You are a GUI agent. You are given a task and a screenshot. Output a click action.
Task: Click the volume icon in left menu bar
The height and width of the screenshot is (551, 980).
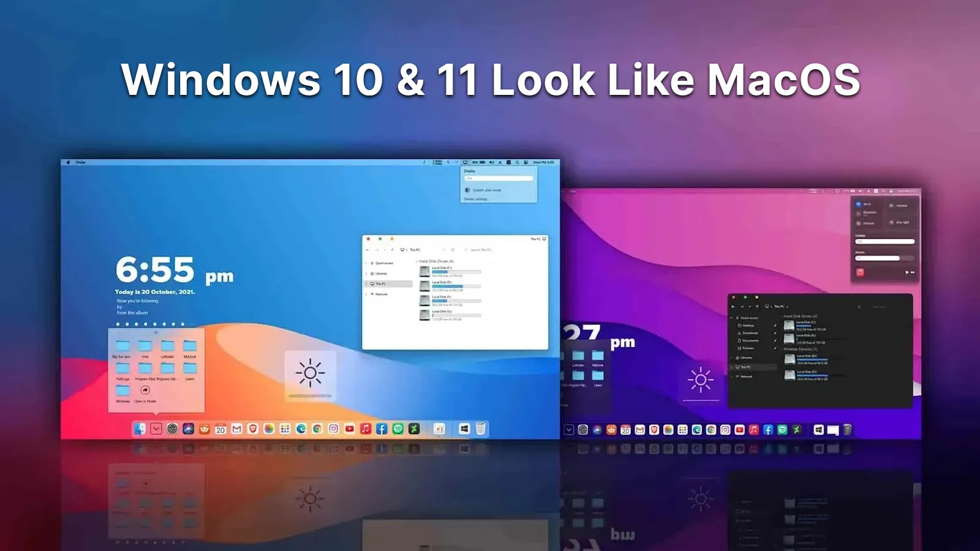tap(491, 162)
